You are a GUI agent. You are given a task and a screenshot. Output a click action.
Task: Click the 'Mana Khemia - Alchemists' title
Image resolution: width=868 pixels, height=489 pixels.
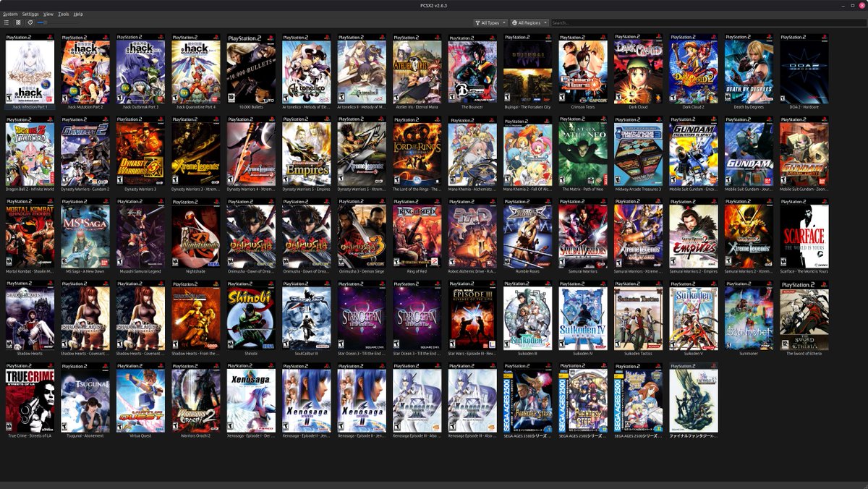472,189
